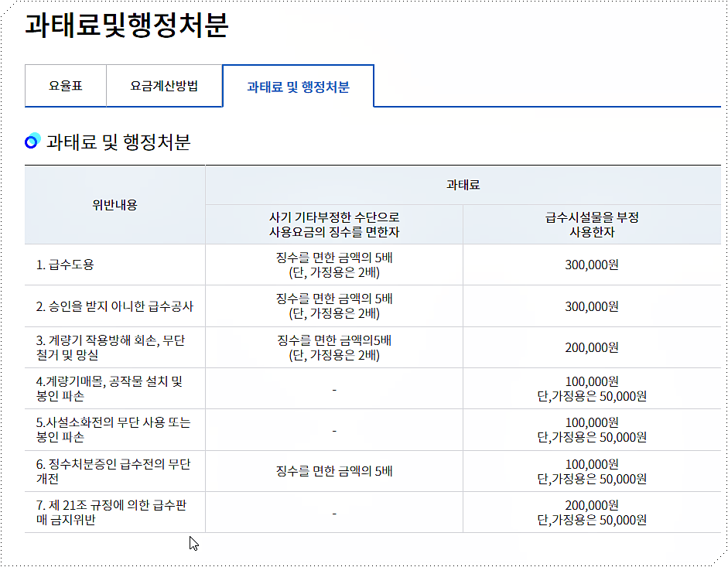This screenshot has height=567, width=728.
Task: Click 징수를 면한 금액의5배 in row 3
Action: pos(334,340)
